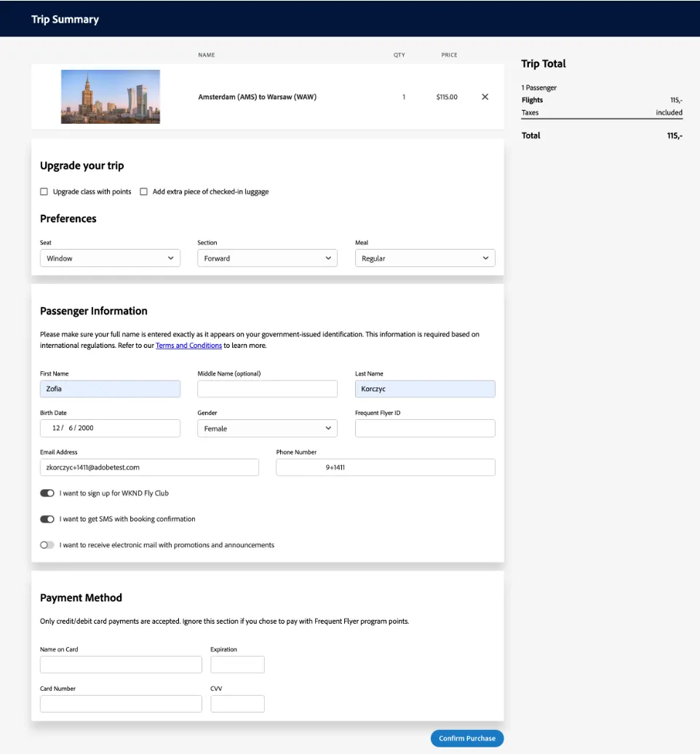
Task: Click the $115.00 price value
Action: coord(447,97)
